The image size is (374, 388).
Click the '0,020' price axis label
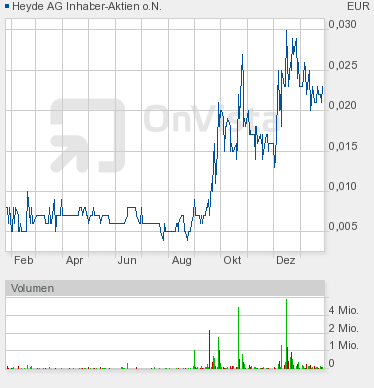coord(342,105)
